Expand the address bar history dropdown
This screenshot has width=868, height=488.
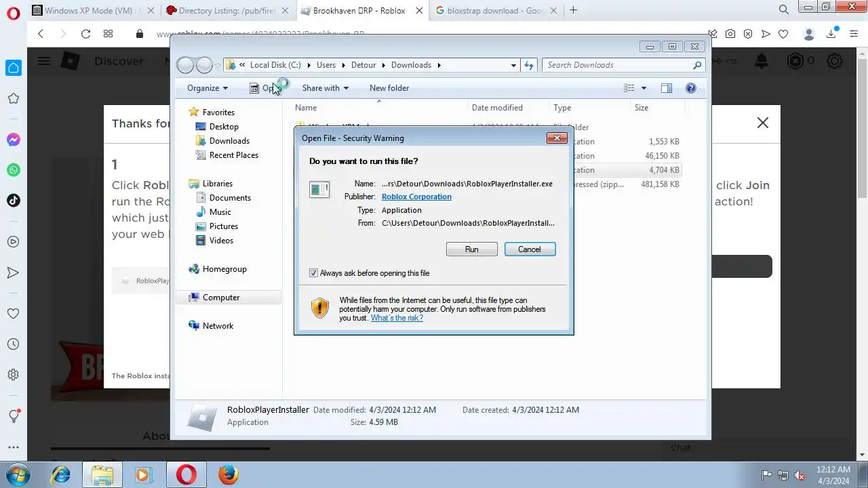(513, 65)
